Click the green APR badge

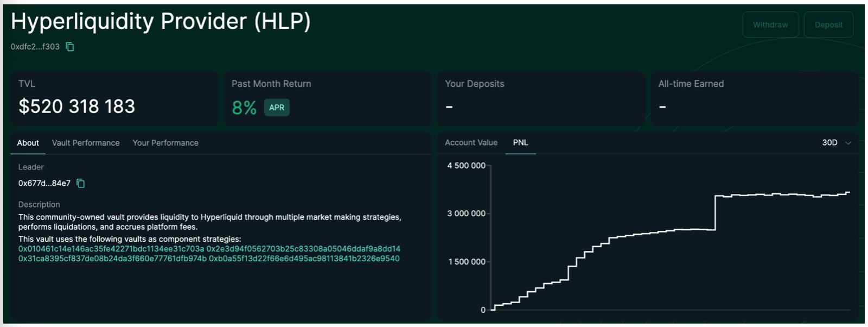tap(277, 108)
